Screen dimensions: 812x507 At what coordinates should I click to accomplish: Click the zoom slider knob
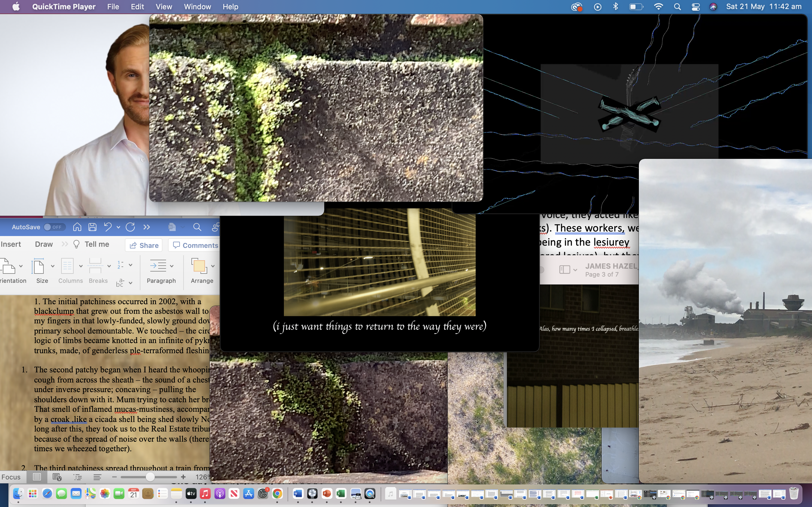coord(150,477)
